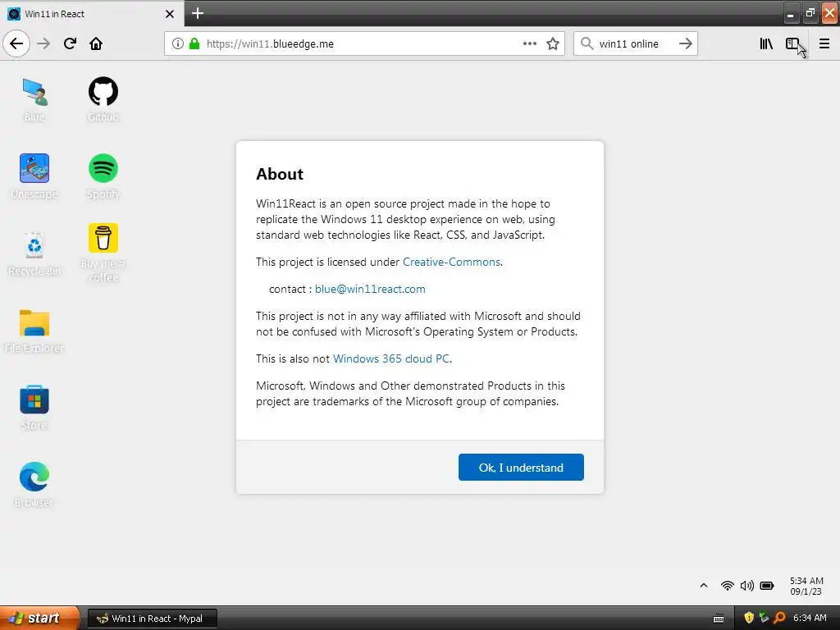
Task: Click the About dialog heading
Action: point(280,174)
